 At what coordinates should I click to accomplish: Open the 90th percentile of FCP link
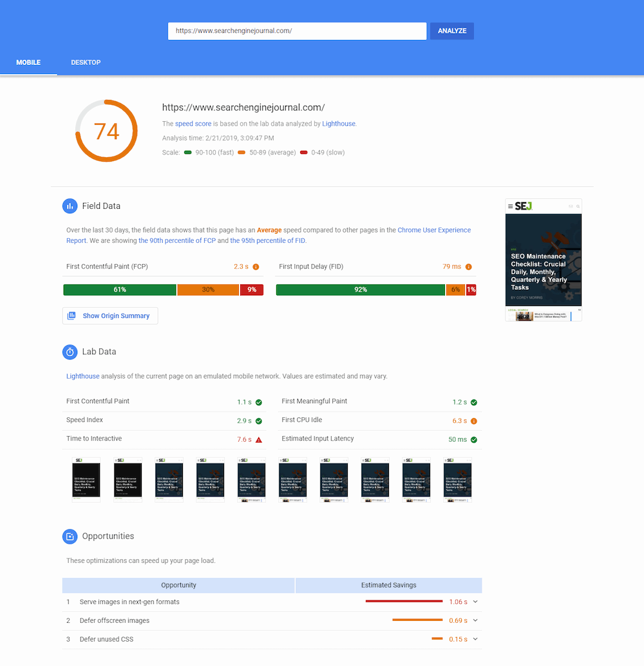coord(177,240)
